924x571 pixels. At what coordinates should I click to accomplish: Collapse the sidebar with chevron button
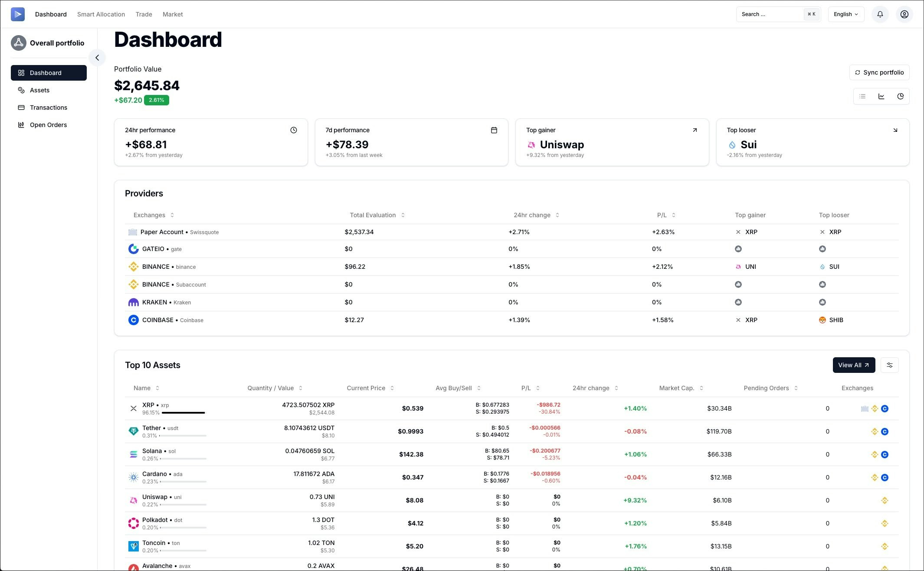(x=97, y=58)
